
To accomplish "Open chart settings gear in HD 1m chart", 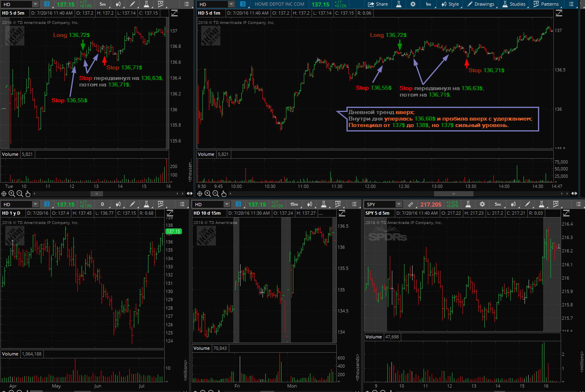I will (413, 4).
